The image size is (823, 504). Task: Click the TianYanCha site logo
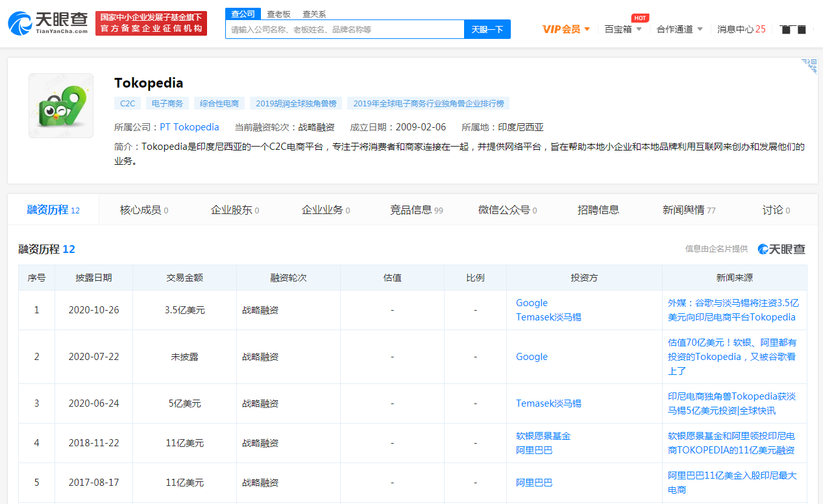tap(48, 23)
